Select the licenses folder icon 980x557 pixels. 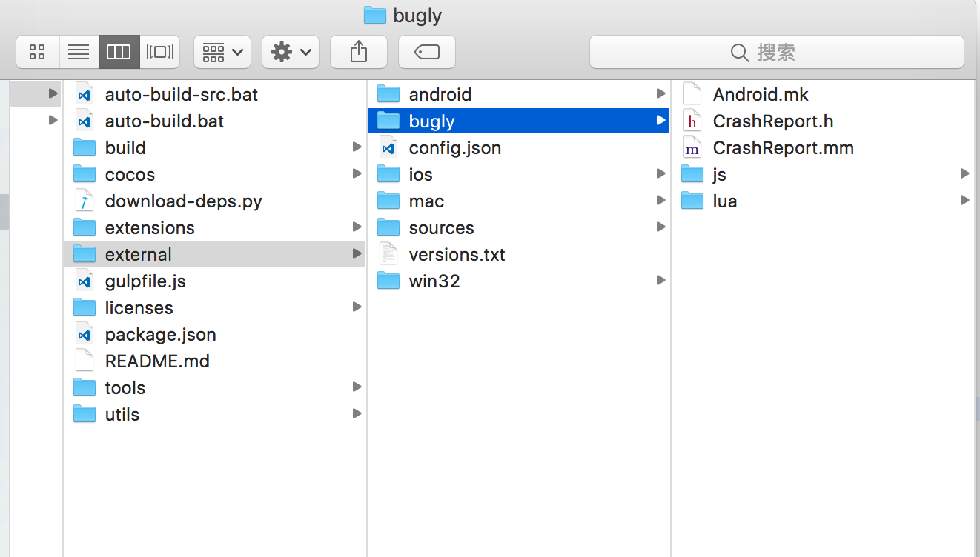85,308
